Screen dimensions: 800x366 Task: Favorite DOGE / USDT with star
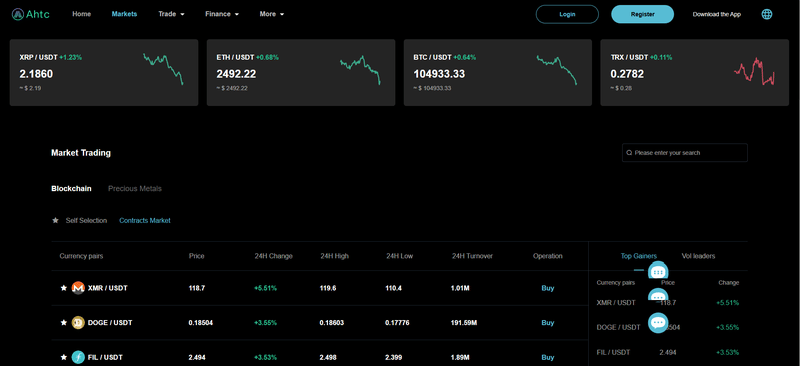pyautogui.click(x=64, y=323)
